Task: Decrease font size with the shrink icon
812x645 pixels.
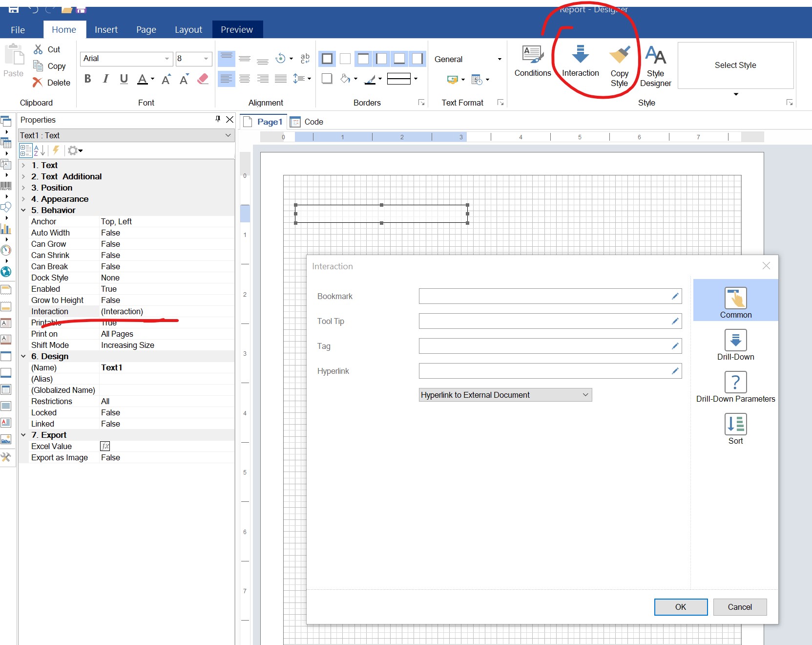Action: [184, 79]
